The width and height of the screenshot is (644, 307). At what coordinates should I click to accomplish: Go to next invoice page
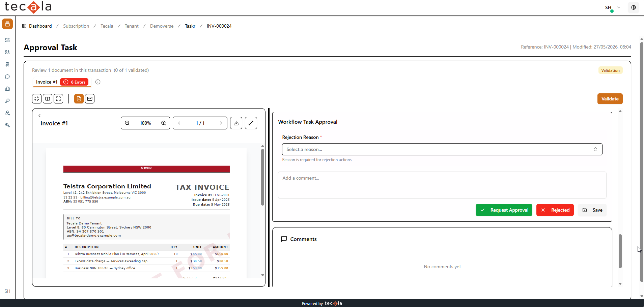pyautogui.click(x=221, y=123)
